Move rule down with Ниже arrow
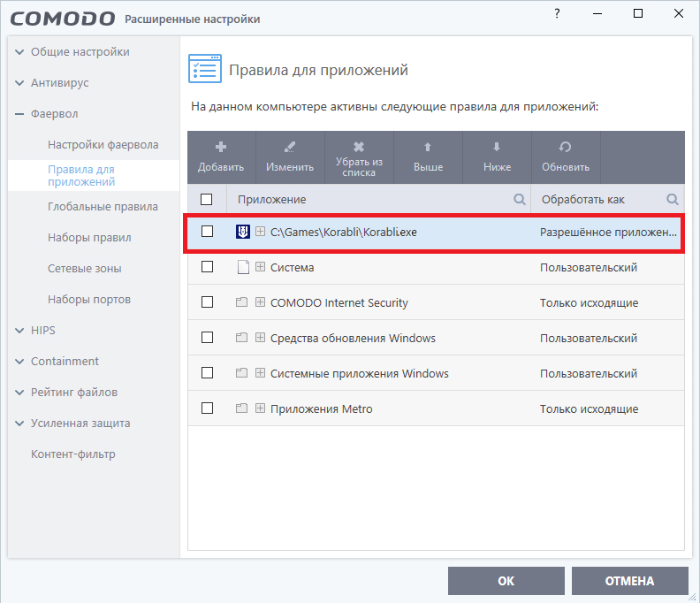The width and height of the screenshot is (700, 603). click(497, 147)
